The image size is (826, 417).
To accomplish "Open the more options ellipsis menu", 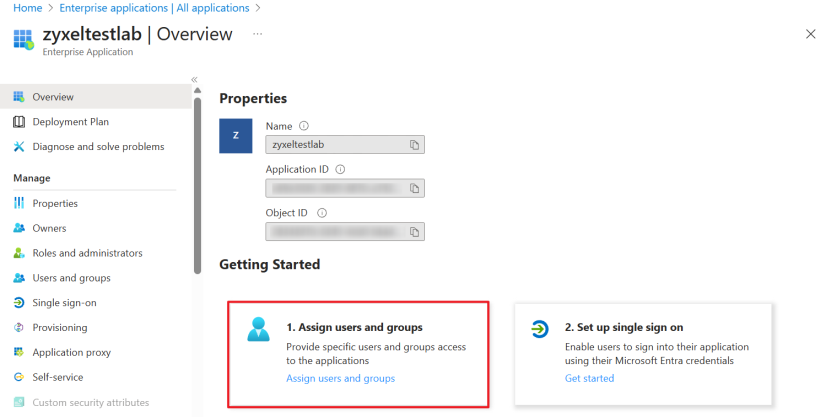I will 257,34.
